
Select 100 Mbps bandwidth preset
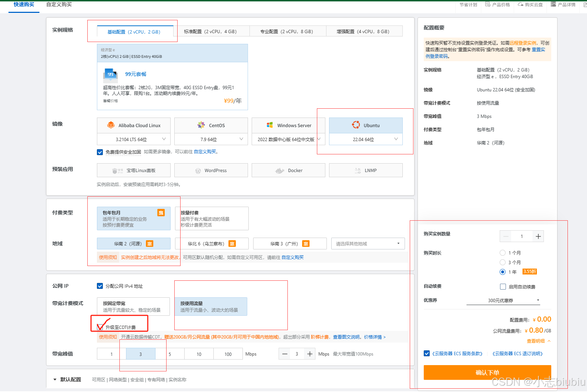[x=228, y=354]
